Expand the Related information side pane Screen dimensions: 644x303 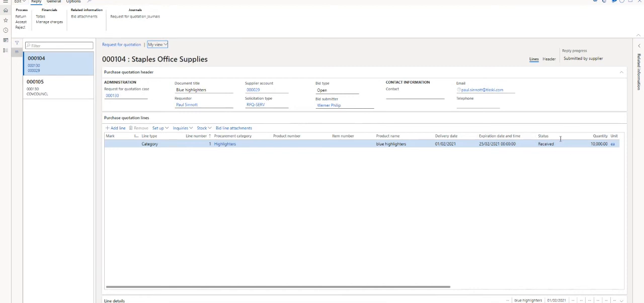coord(639,46)
